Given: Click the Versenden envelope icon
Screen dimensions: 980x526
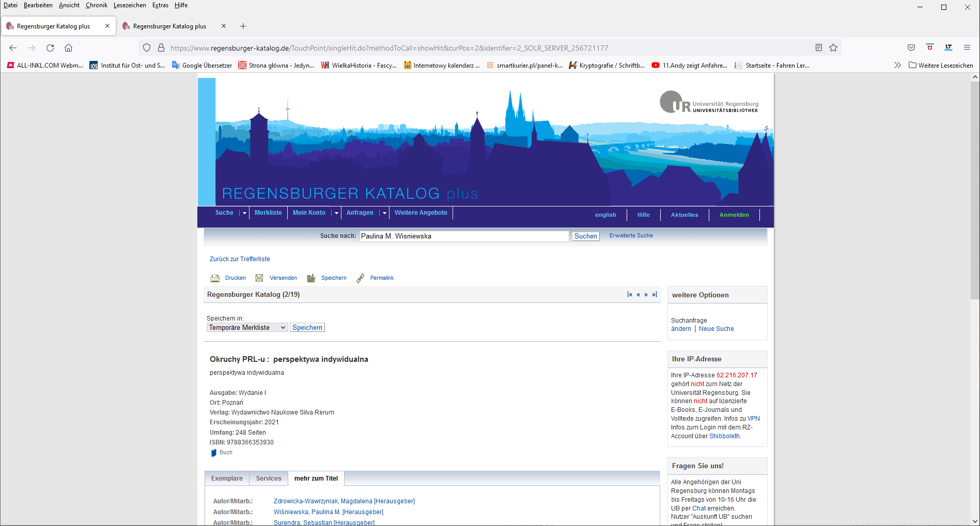Looking at the screenshot, I should (x=259, y=278).
